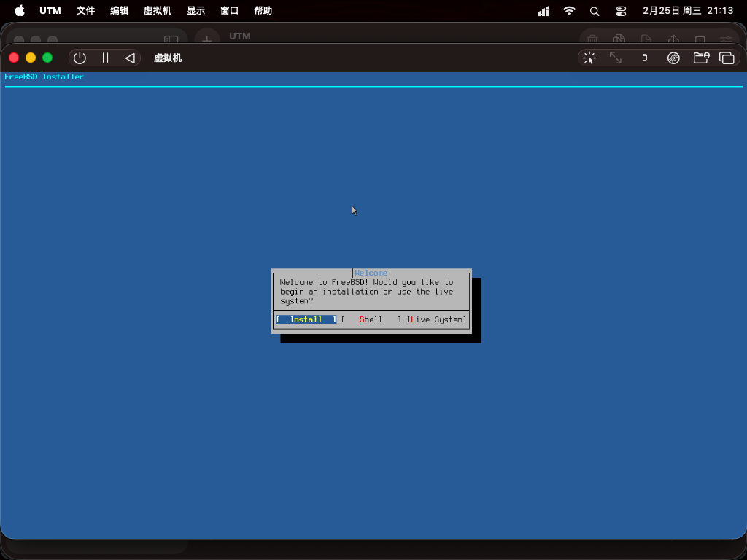747x560 pixels.
Task: Click the 虚拟机 window title
Action: [168, 58]
